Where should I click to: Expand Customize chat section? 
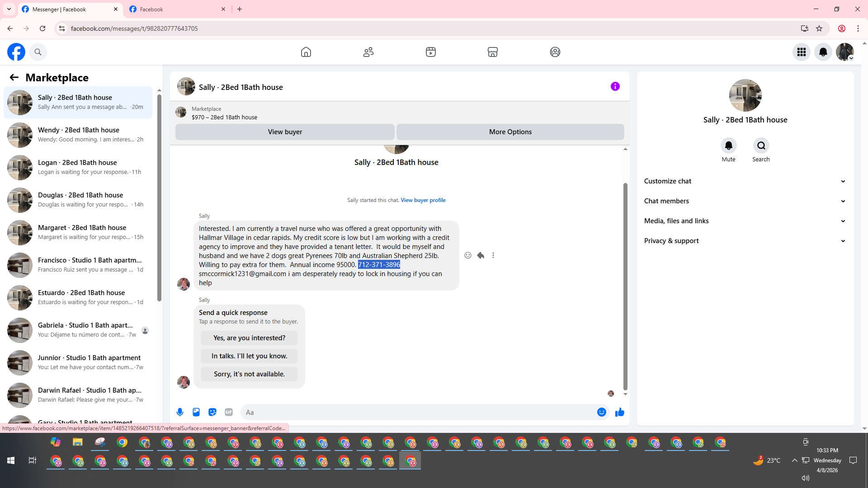point(745,181)
